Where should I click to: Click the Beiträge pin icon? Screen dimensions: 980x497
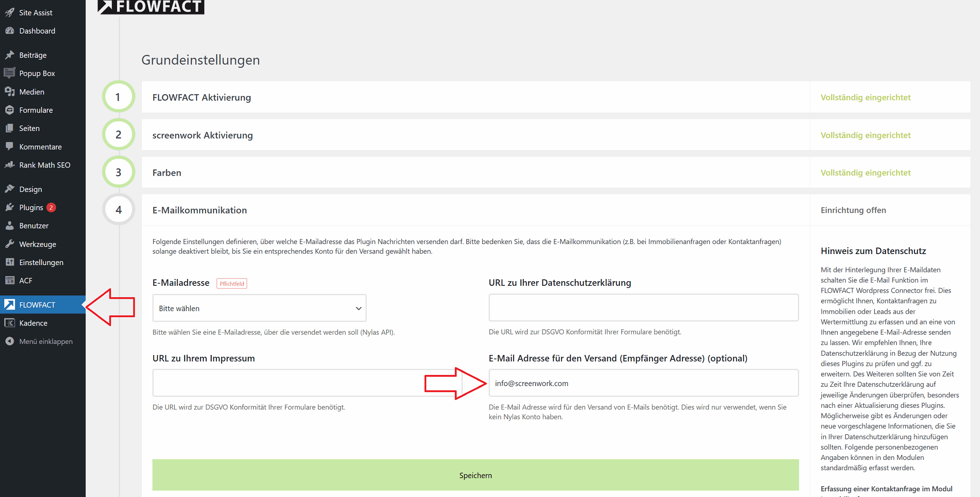[x=10, y=55]
